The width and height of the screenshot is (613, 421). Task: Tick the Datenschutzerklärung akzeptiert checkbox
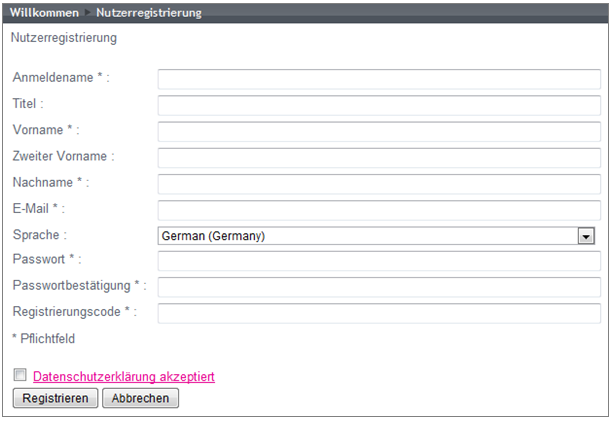point(20,374)
